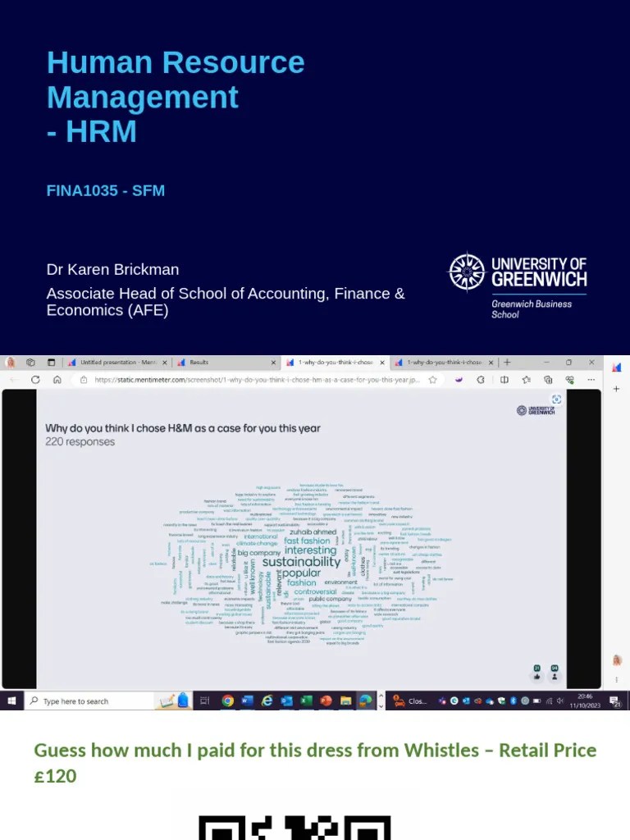The image size is (630, 840).
Task: Open Microsoft Word from taskbar
Action: [247, 701]
